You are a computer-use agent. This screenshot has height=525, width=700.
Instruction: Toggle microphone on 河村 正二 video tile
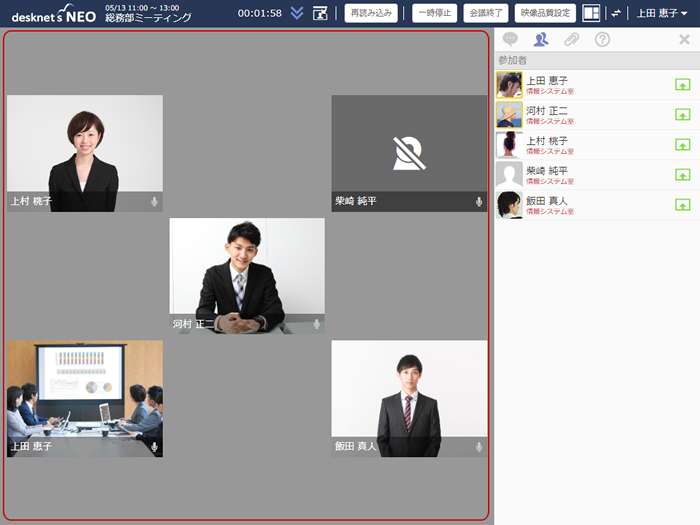pyautogui.click(x=317, y=324)
